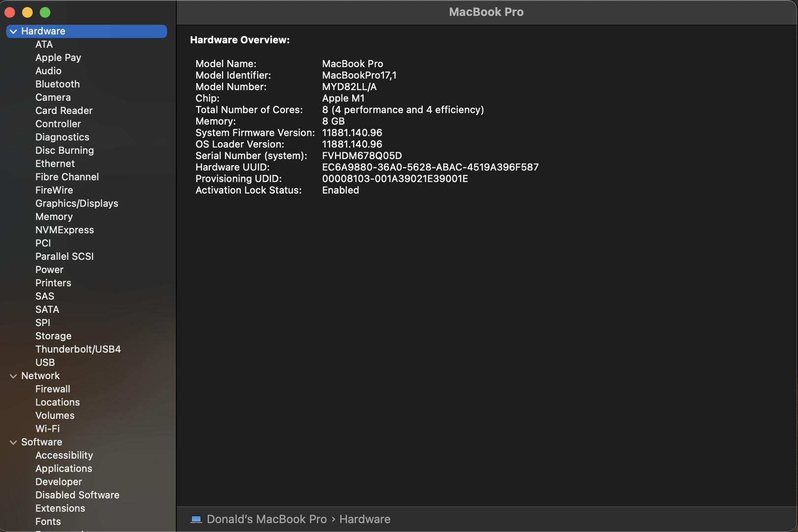Click MacBookPro17,1 model identifier

[359, 76]
